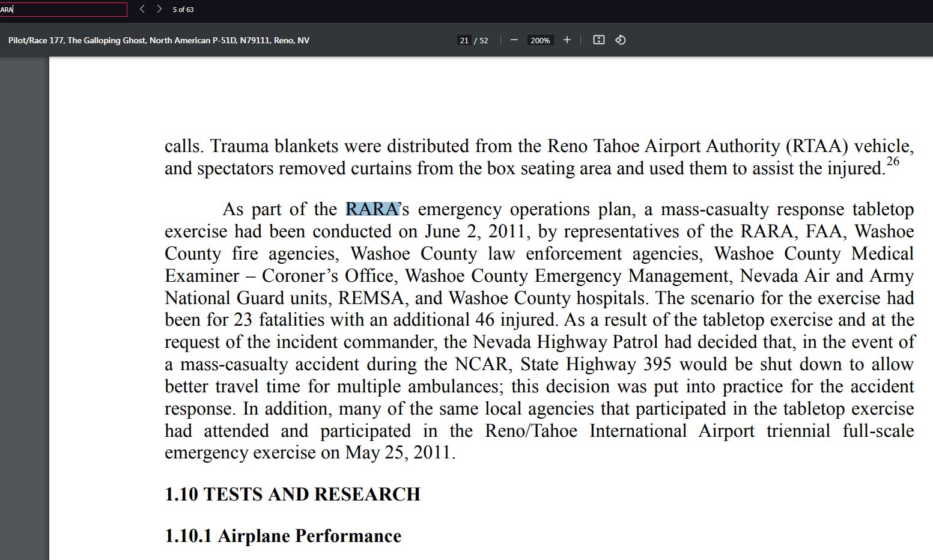The width and height of the screenshot is (933, 560).
Task: Click the RTAA abbreviation in parentheses
Action: (816, 146)
